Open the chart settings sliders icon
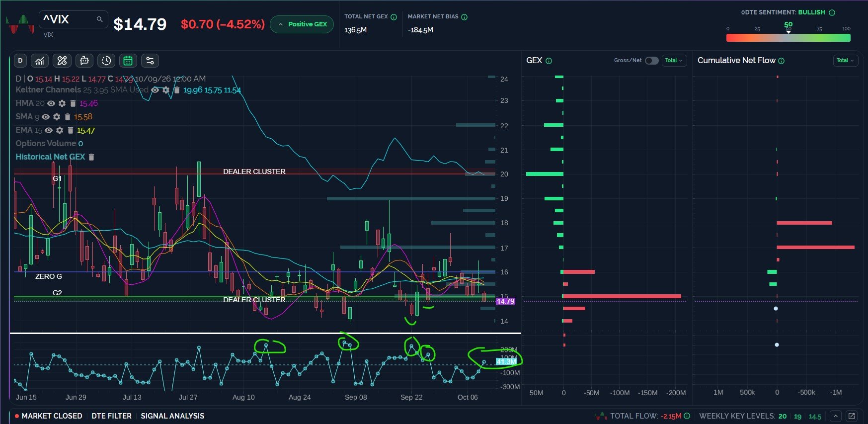The image size is (868, 424). click(x=150, y=61)
